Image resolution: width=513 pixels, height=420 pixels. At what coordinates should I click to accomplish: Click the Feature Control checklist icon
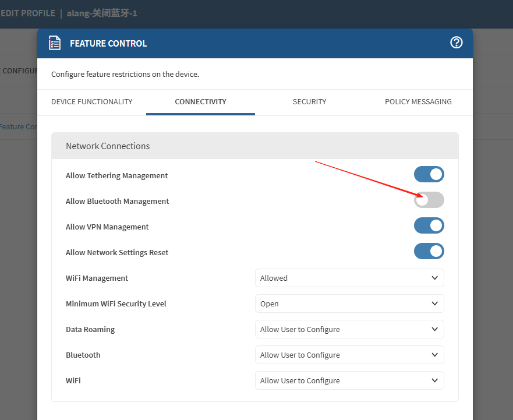pos(54,44)
